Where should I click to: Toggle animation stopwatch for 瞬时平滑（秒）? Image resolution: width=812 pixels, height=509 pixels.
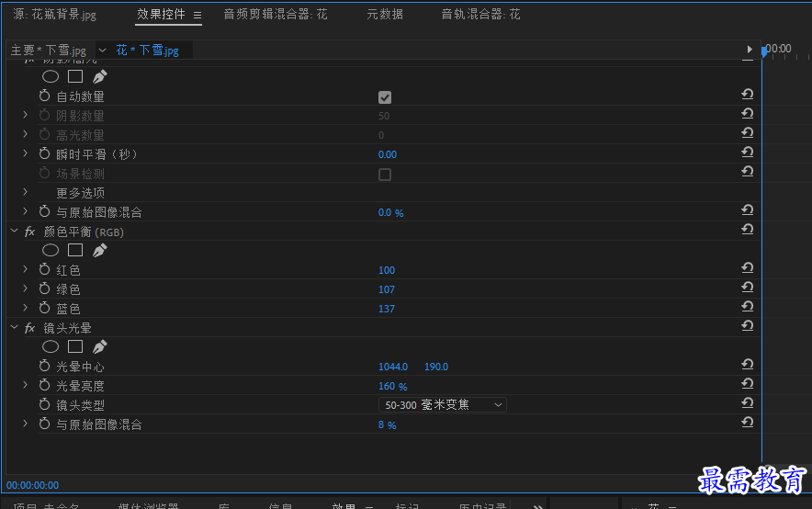(x=44, y=153)
